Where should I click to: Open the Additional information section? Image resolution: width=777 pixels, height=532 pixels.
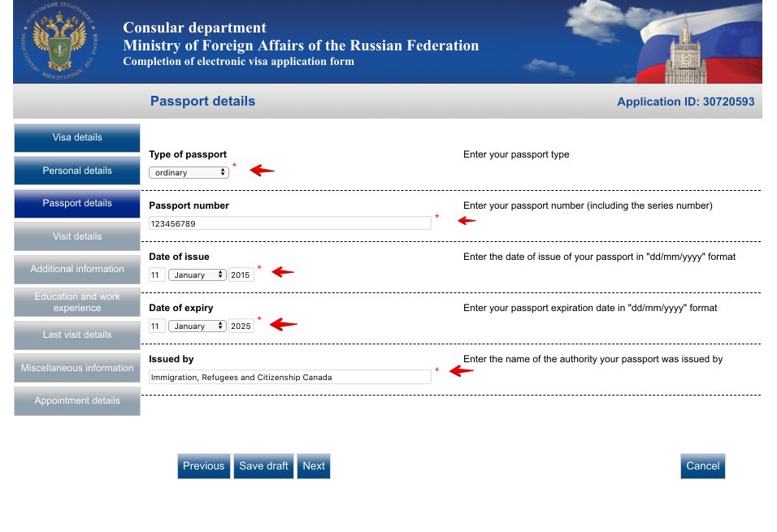coord(77,269)
